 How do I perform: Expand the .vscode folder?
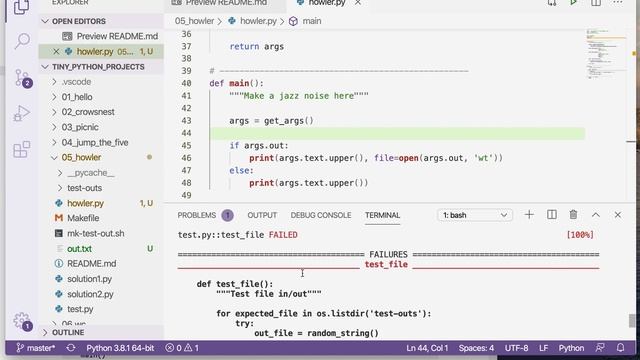point(76,82)
